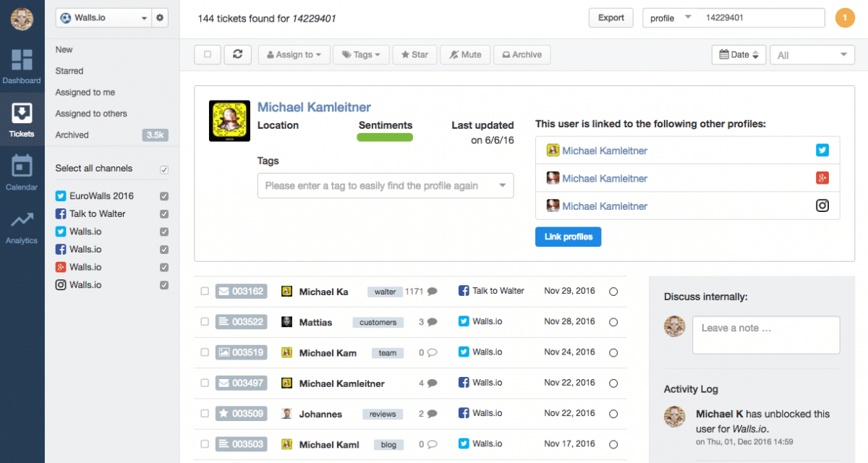Open the notification badge showing 1
The width and height of the screenshot is (868, 463).
tap(845, 18)
